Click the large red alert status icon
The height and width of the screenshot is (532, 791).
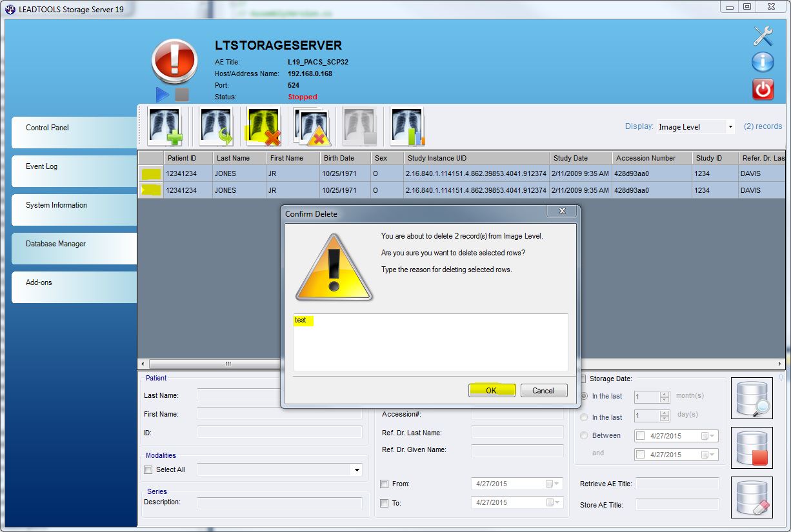point(174,60)
